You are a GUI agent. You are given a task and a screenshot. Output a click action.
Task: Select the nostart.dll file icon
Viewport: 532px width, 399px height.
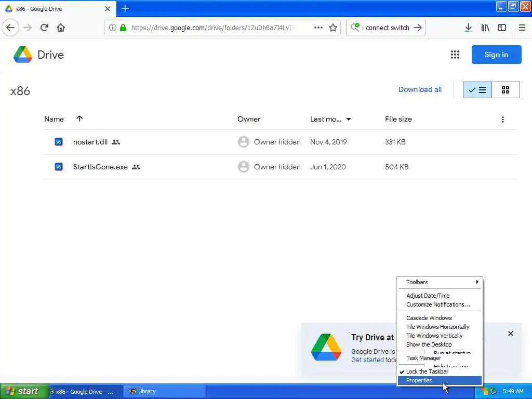59,142
